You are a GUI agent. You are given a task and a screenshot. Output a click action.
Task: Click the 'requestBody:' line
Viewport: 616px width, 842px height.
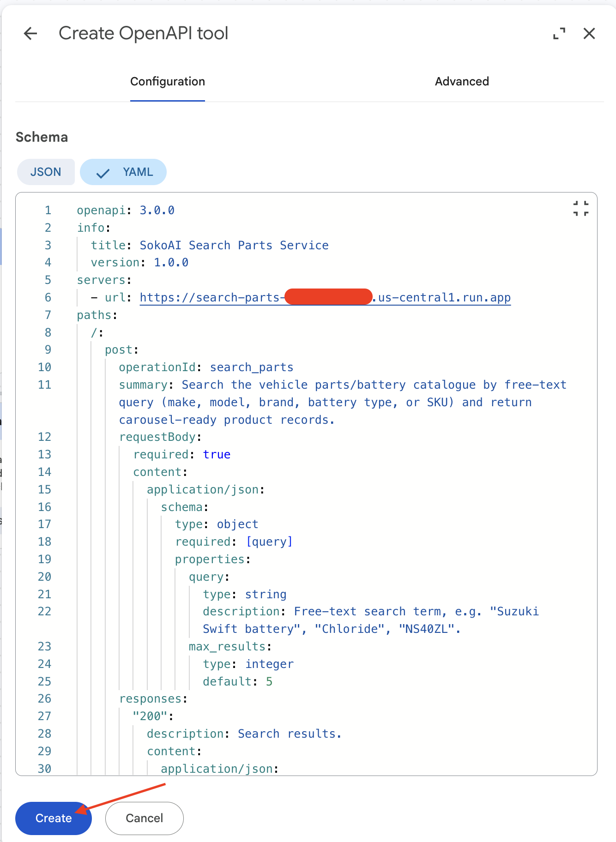[160, 437]
